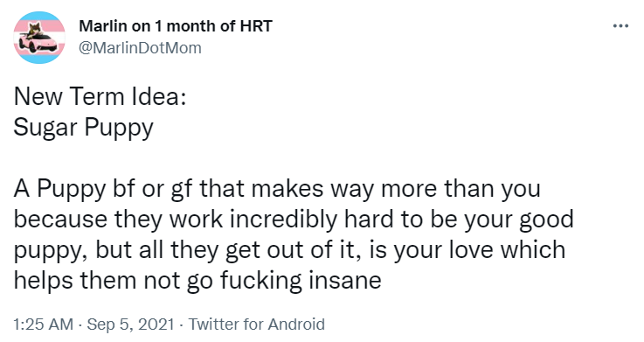This screenshot has width=644, height=342.
Task: Click the line starting "puppy, but all they"
Action: [289, 250]
